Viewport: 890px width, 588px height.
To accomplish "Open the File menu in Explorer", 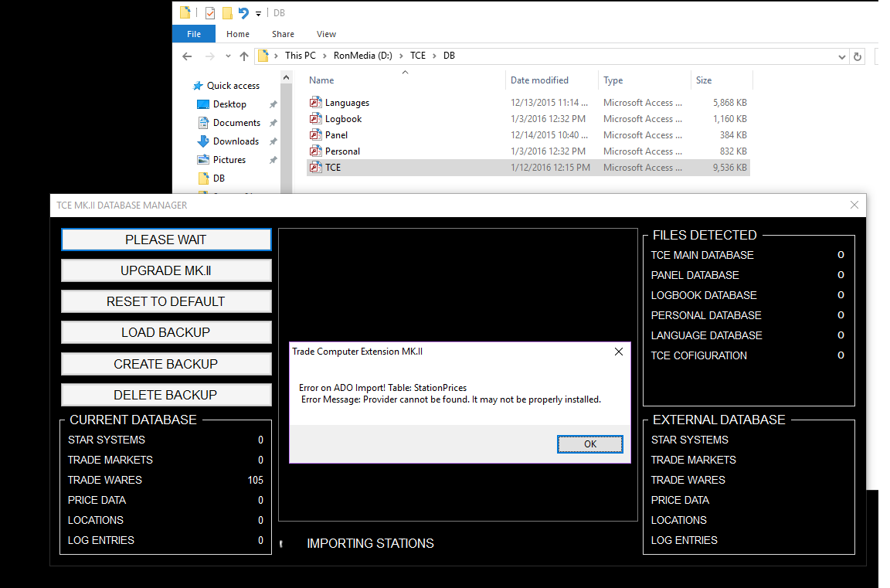I will point(194,34).
